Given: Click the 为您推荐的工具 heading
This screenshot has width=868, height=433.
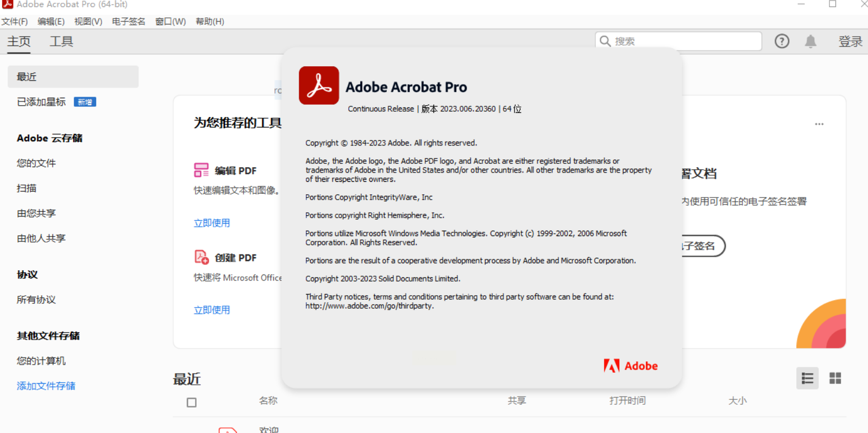Looking at the screenshot, I should [238, 123].
